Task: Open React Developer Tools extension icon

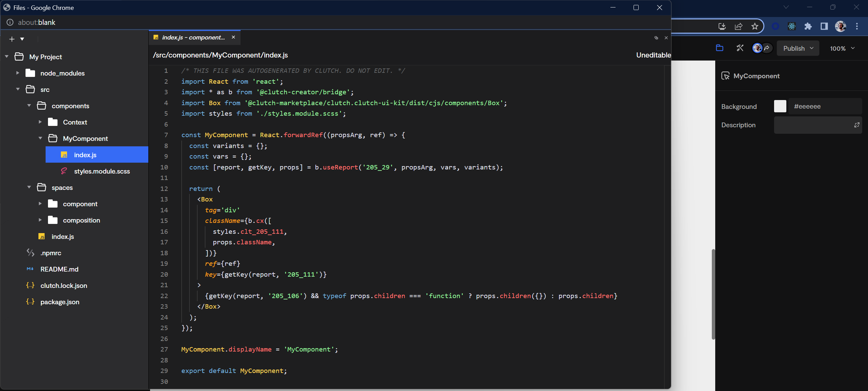Action: (792, 26)
